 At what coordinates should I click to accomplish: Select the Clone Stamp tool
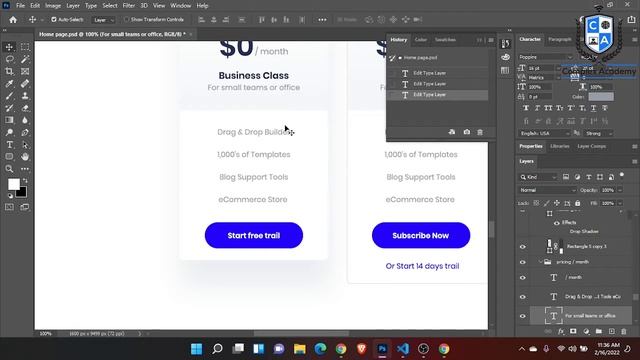click(x=25, y=96)
